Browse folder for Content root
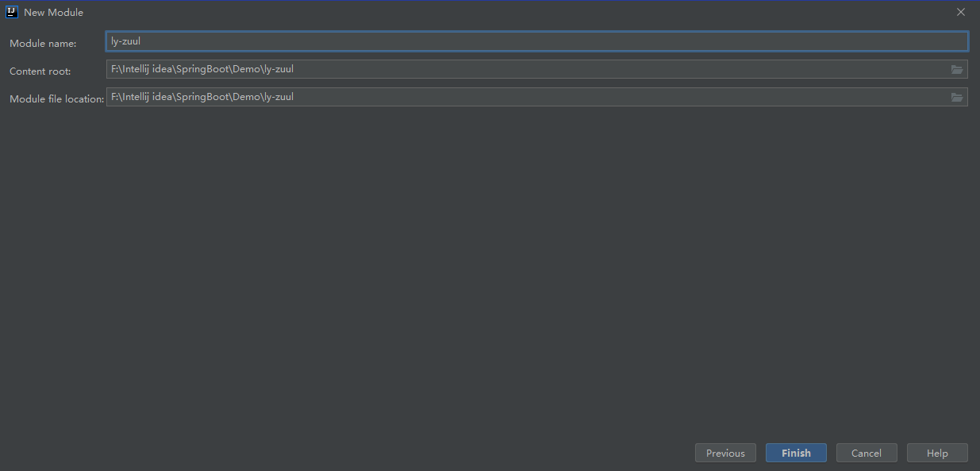Screen dimensions: 980x471 [957, 70]
